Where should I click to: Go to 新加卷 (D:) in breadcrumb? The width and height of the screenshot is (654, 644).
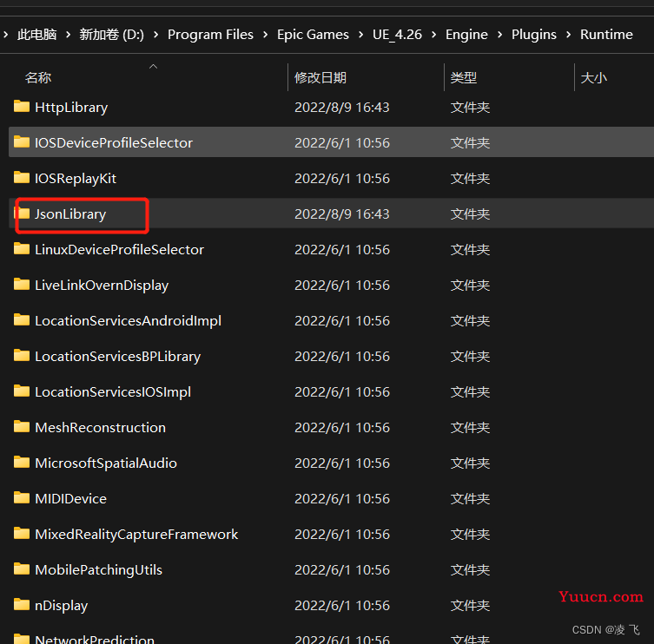111,34
